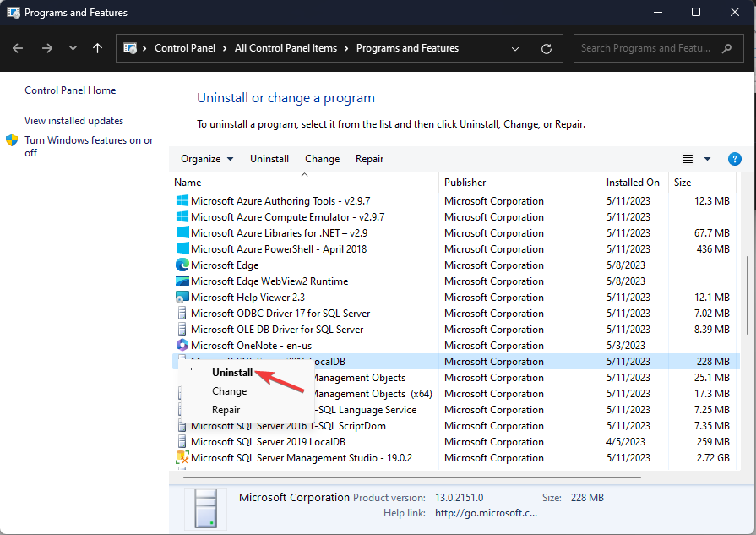Open View installed updates
The image size is (756, 535).
(x=73, y=120)
